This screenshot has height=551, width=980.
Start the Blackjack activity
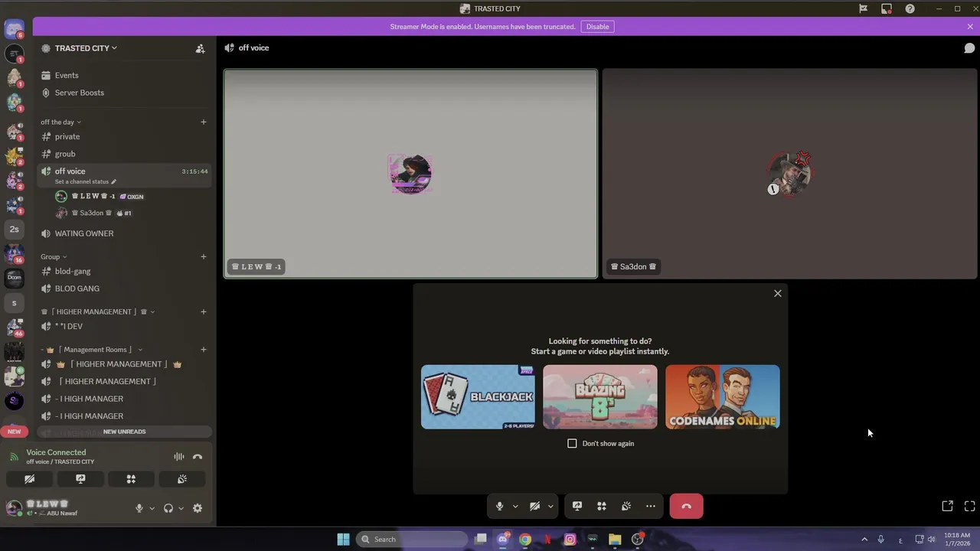coord(478,396)
